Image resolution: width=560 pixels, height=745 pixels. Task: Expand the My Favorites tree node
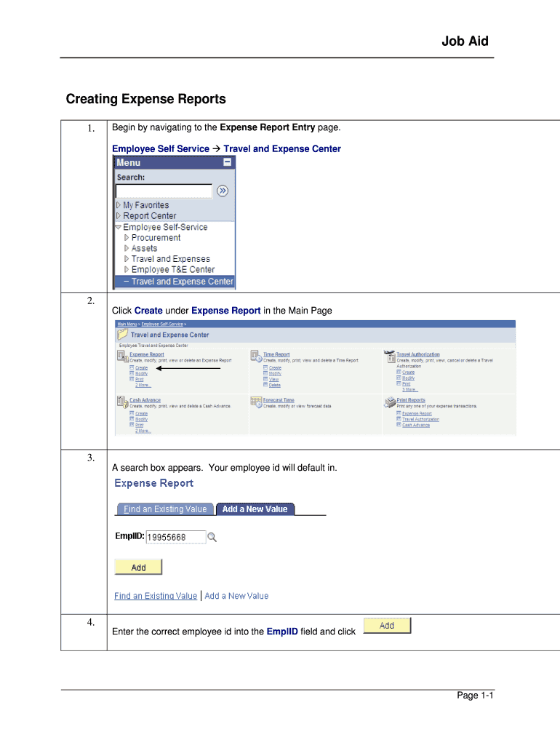(x=119, y=205)
